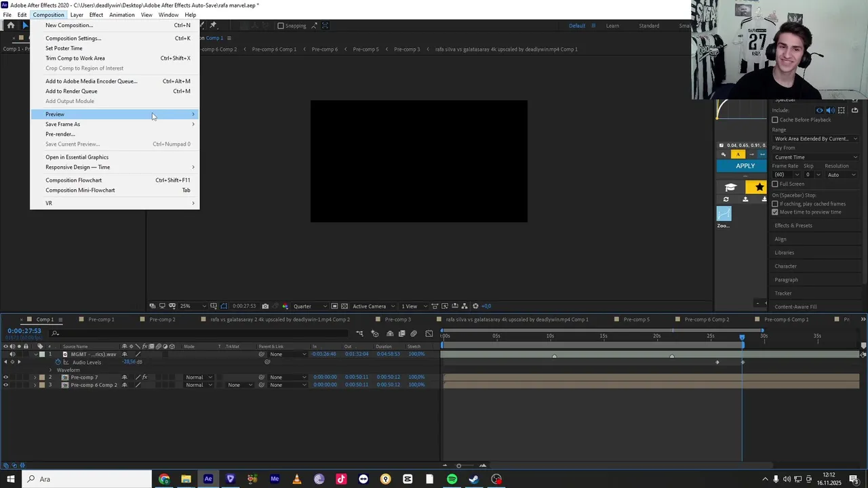The image size is (868, 488).
Task: Click the graduation cap icon in plugin panel
Action: pyautogui.click(x=730, y=187)
